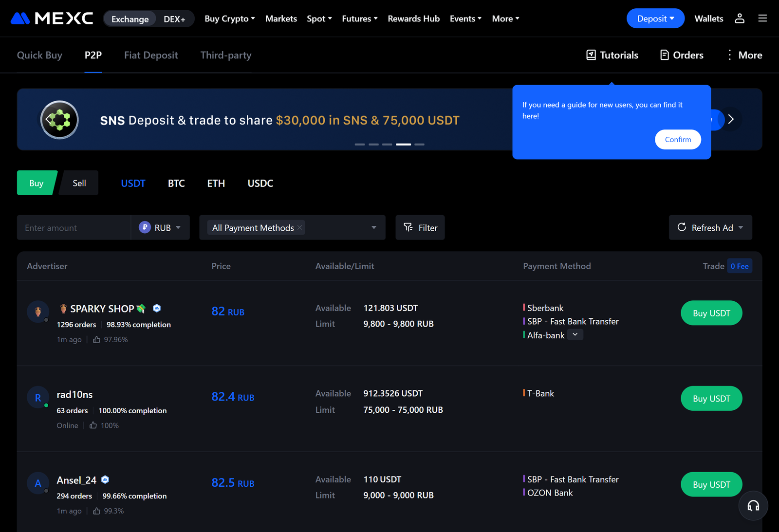Screen dimensions: 779x532
Task: Open the RUB currency dropdown
Action: tap(160, 228)
